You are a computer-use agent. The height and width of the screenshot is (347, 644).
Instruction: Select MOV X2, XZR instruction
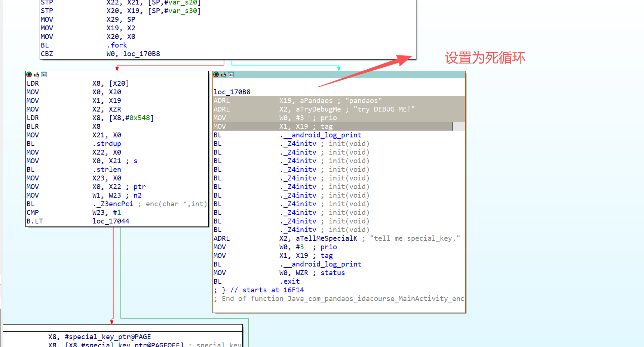tap(74, 109)
